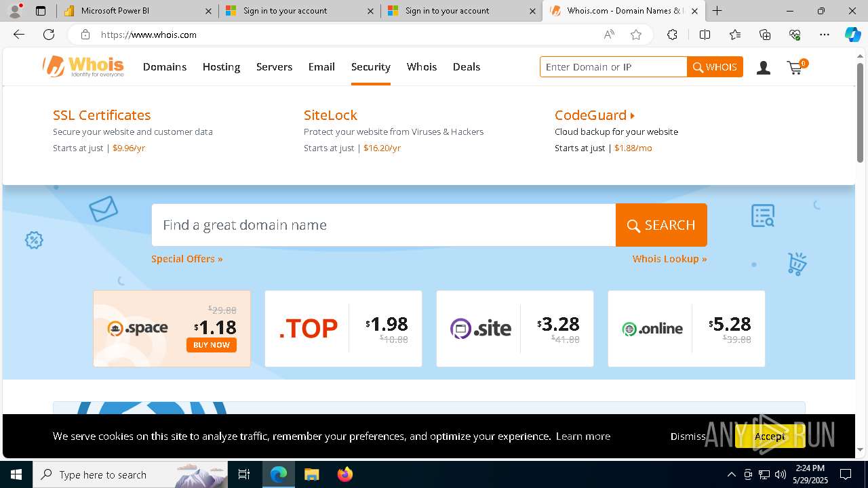Open the browser profile icon
This screenshot has height=488, width=868.
click(15, 11)
